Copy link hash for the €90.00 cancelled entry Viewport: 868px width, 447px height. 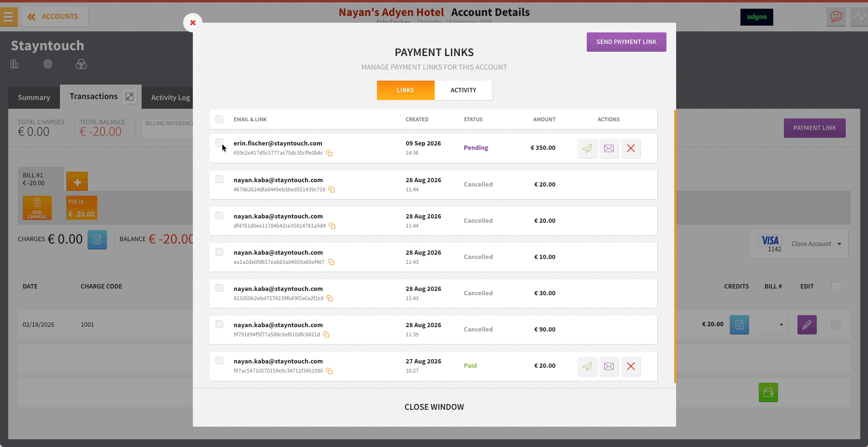(x=326, y=334)
